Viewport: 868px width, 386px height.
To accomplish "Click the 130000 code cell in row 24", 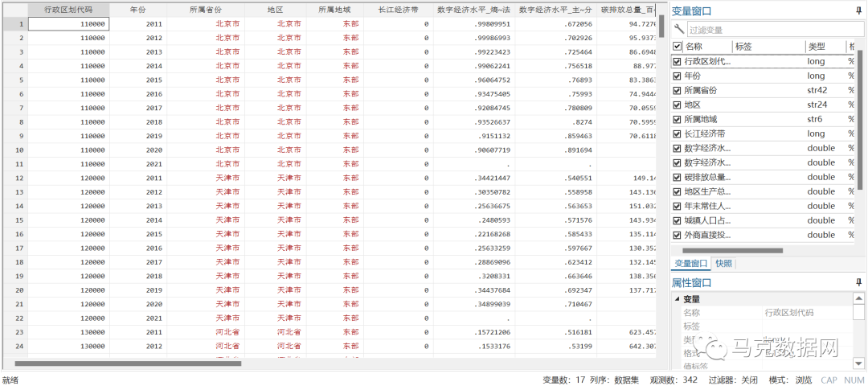I will coord(68,346).
